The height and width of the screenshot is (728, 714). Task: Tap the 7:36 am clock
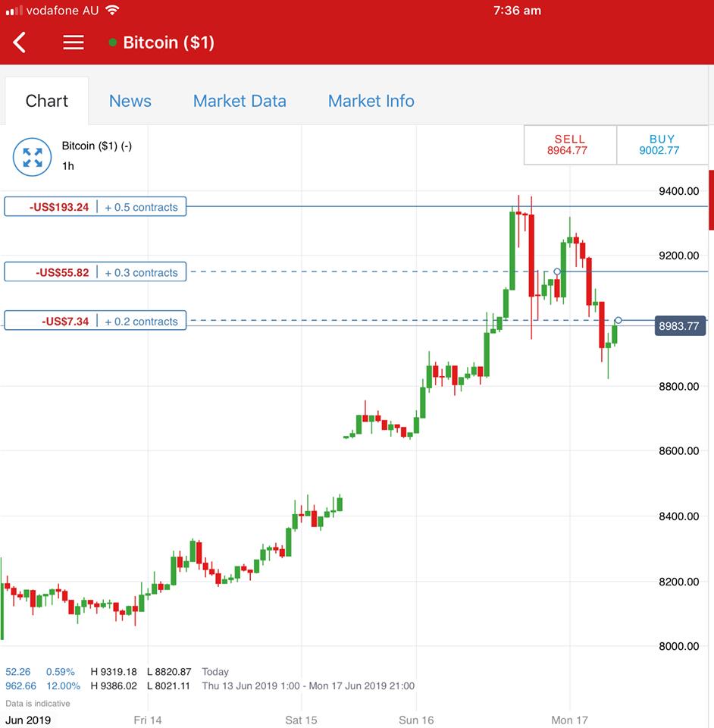[517, 10]
